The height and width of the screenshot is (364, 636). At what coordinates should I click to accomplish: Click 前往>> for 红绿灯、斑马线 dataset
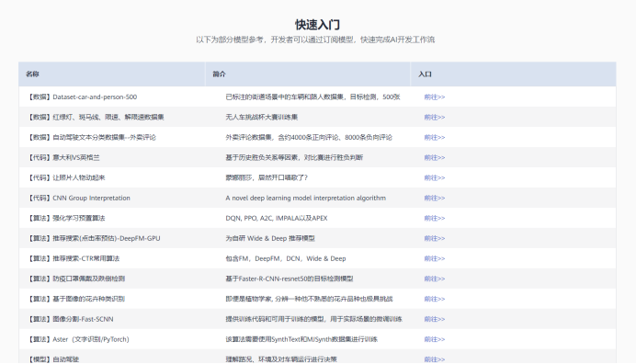point(435,118)
